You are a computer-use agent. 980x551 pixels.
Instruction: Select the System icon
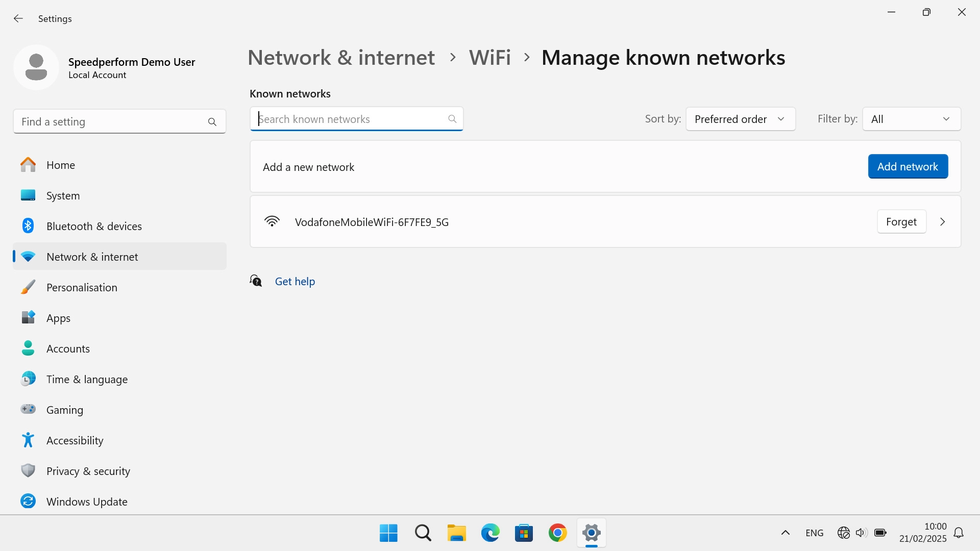click(28, 195)
